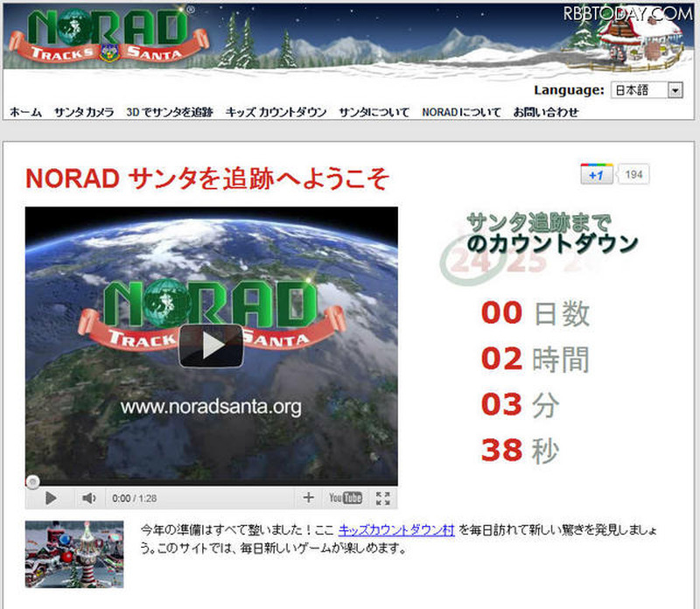Enter fullscreen mode for the video
700x609 pixels.
(382, 498)
